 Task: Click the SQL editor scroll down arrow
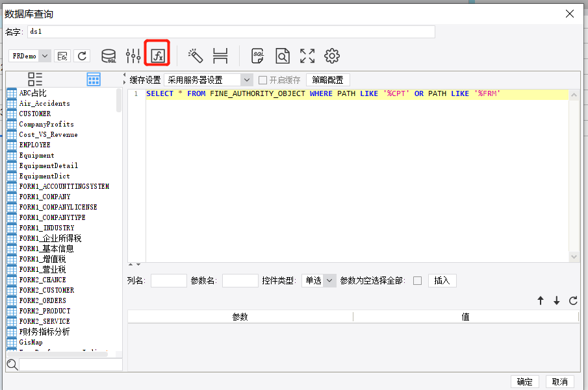pyautogui.click(x=574, y=256)
